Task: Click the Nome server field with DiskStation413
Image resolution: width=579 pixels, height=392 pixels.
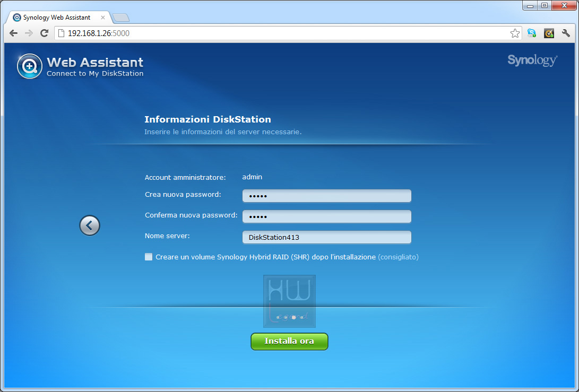Action: pos(326,237)
